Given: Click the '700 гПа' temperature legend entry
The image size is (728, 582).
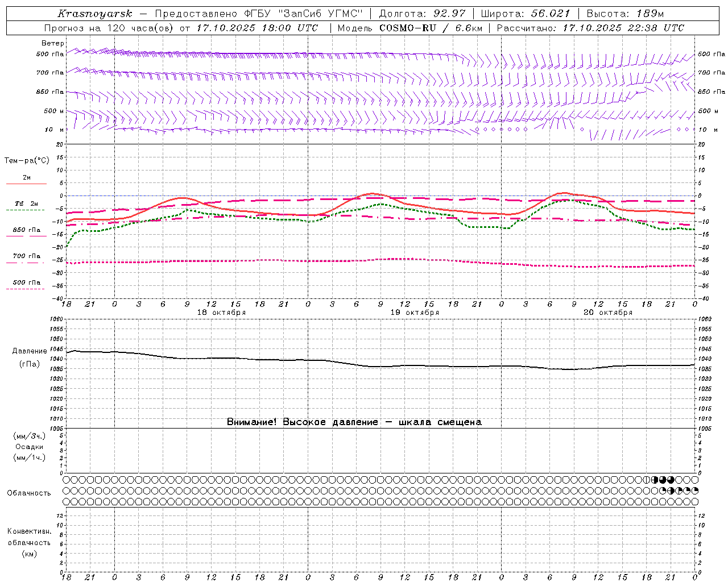Looking at the screenshot, I should click(x=27, y=256).
